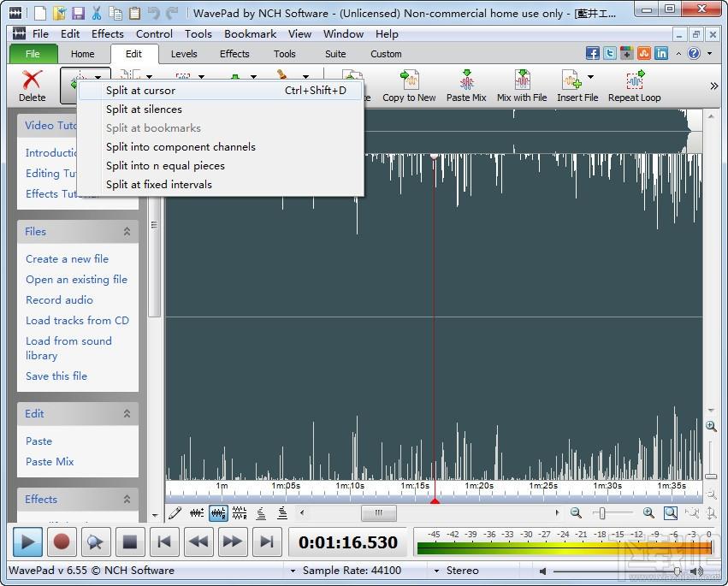Screen dimensions: 728x586
Task: Click the red Delete icon
Action: (x=32, y=80)
